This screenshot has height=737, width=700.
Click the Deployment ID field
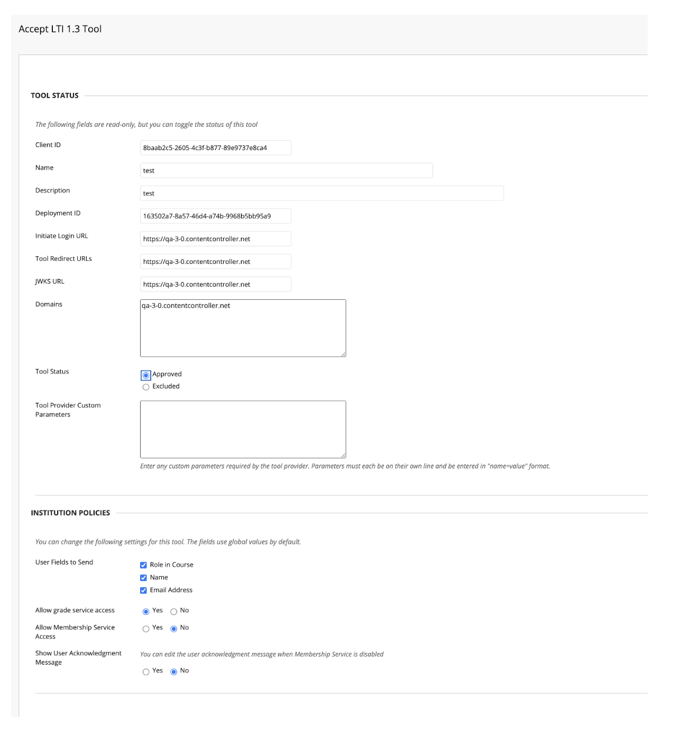pyautogui.click(x=216, y=216)
